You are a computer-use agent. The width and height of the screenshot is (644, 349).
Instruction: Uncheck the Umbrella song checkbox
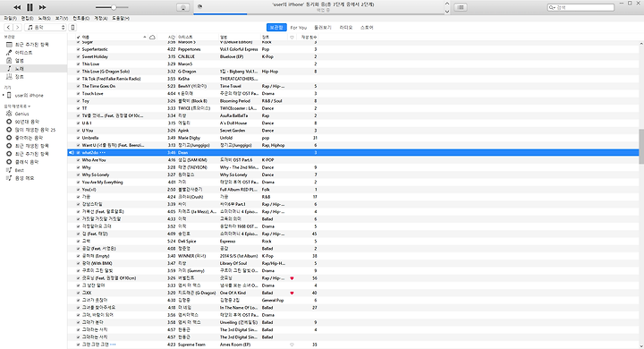point(78,138)
